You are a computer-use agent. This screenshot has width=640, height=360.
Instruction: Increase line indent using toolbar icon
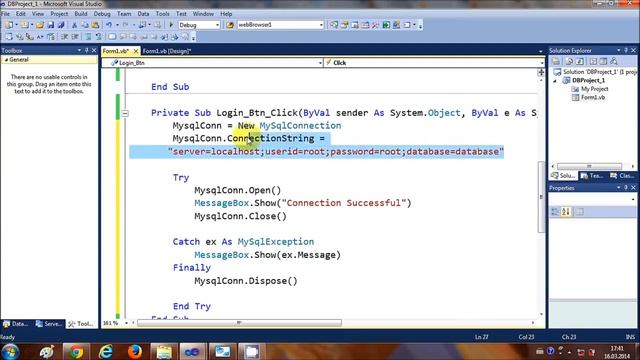point(75,37)
